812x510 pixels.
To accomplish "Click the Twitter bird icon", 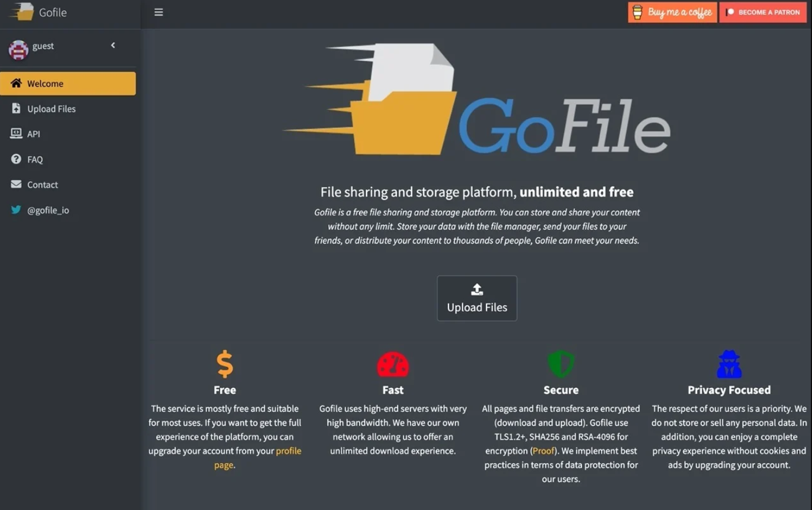I will 16,209.
